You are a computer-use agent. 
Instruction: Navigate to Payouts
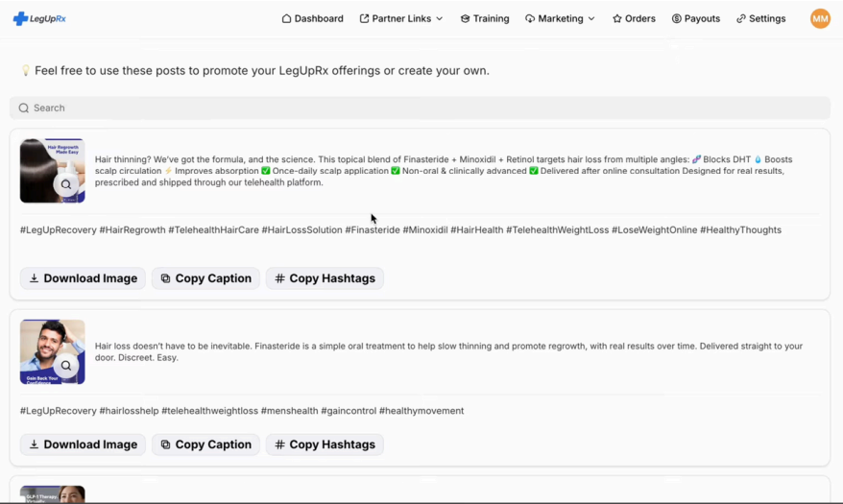point(696,18)
